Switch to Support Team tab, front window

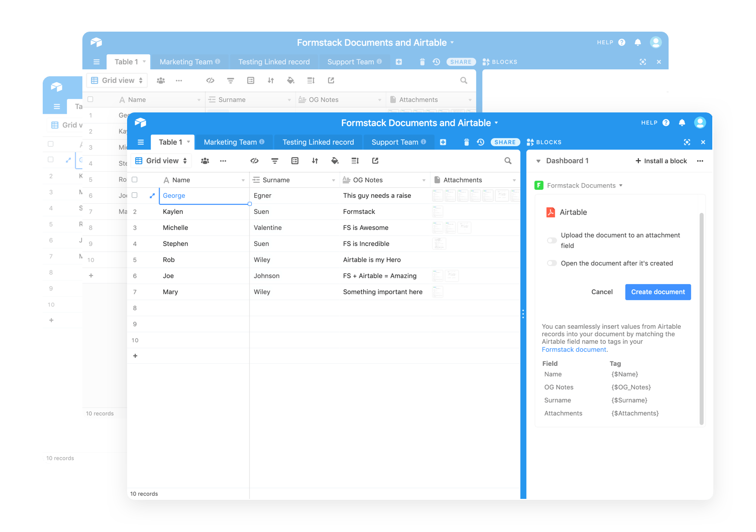(399, 142)
